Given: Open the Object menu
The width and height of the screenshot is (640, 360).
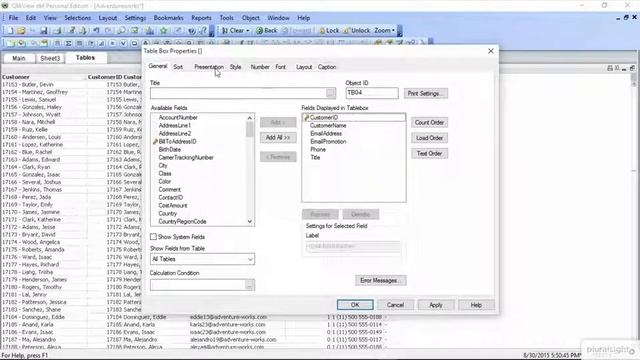Looking at the screenshot, I should coord(251,18).
